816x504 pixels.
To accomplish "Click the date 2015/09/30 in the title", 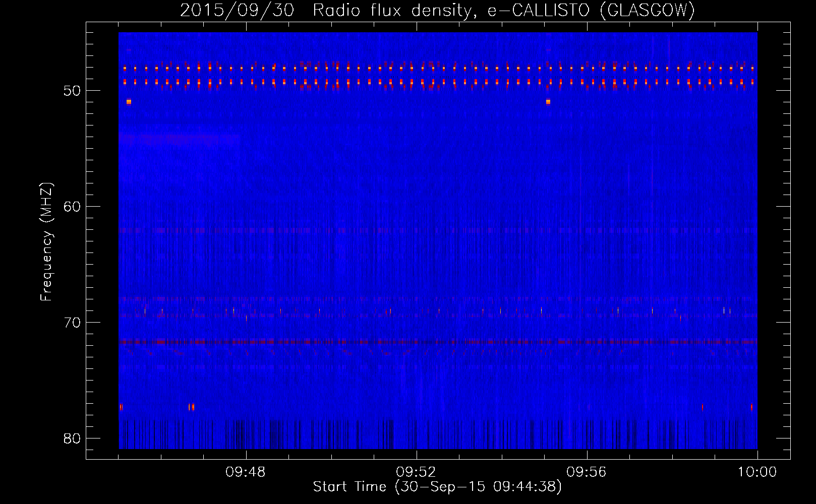I will 237,10.
